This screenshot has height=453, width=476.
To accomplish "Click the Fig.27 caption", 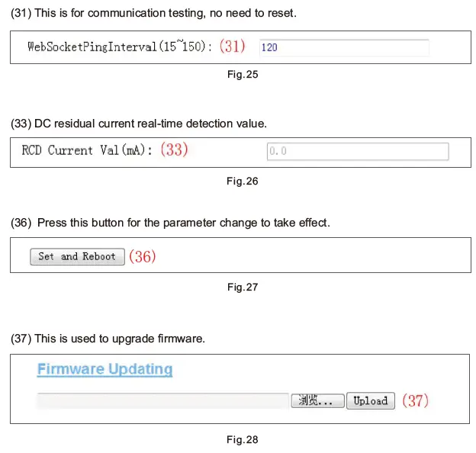I will [243, 288].
